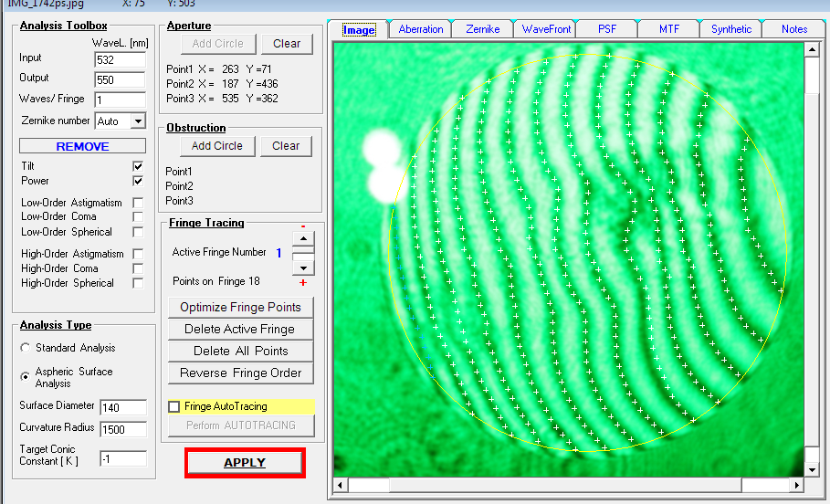Check the Fringe AutoTracing box
The width and height of the screenshot is (830, 504).
click(x=174, y=406)
